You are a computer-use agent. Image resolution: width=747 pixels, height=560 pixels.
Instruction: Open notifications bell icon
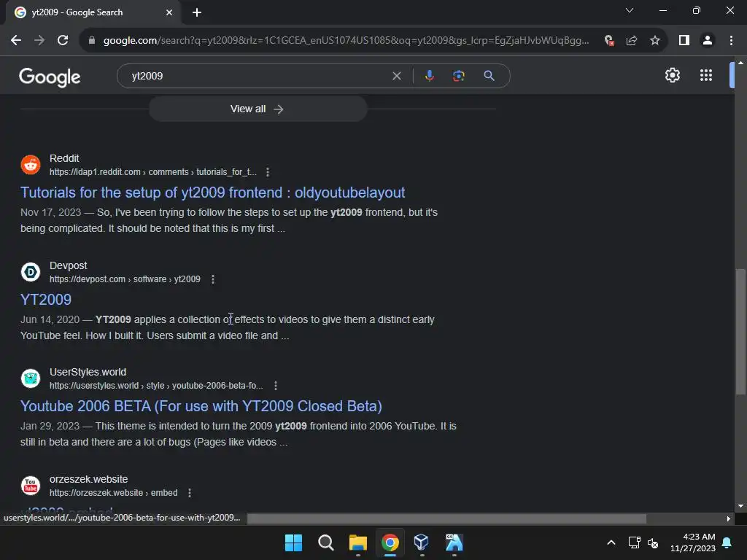pos(727,542)
